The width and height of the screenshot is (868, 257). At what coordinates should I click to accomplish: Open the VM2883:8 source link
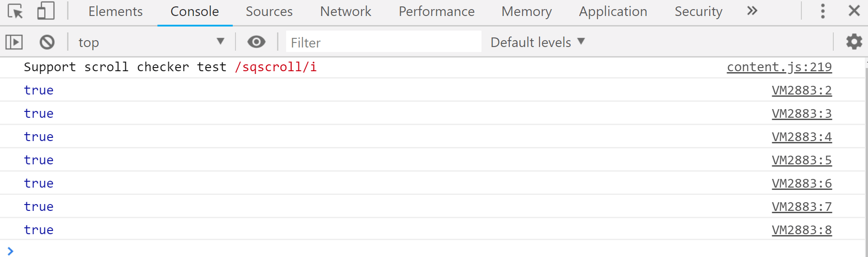click(801, 230)
